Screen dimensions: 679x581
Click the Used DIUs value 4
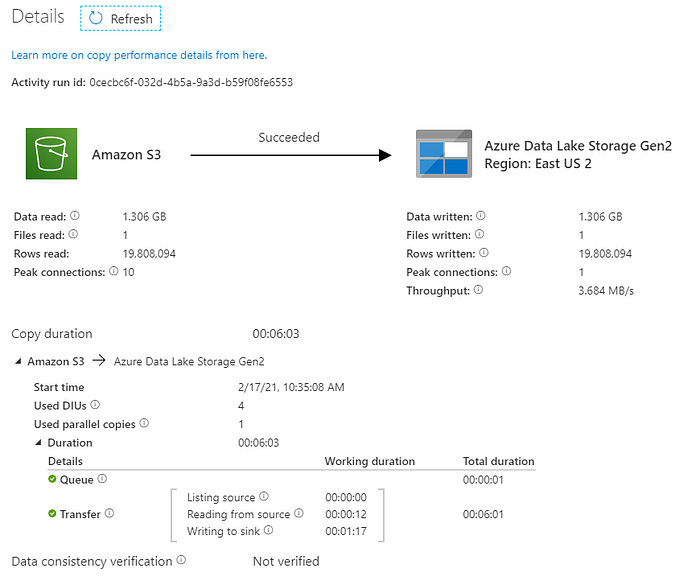tap(241, 406)
